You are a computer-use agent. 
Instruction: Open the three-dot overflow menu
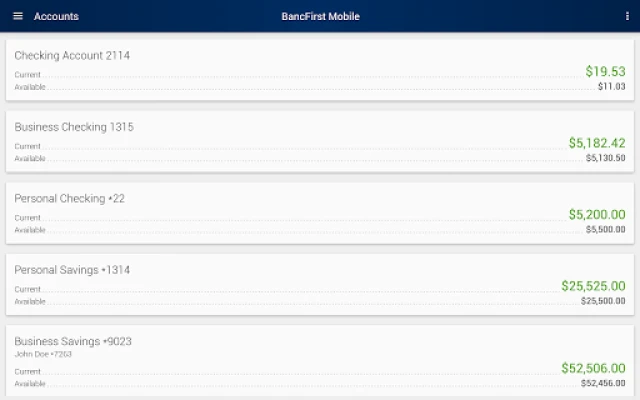click(x=626, y=16)
